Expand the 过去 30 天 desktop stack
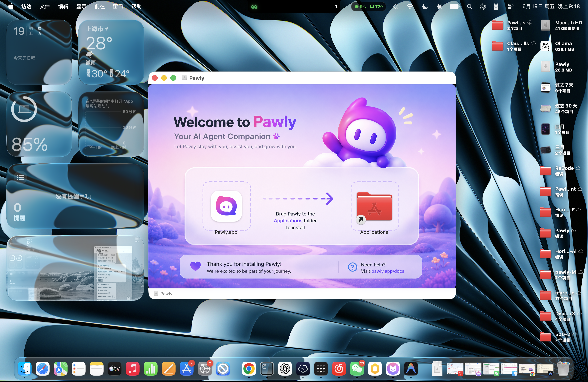The width and height of the screenshot is (588, 382). point(546,108)
